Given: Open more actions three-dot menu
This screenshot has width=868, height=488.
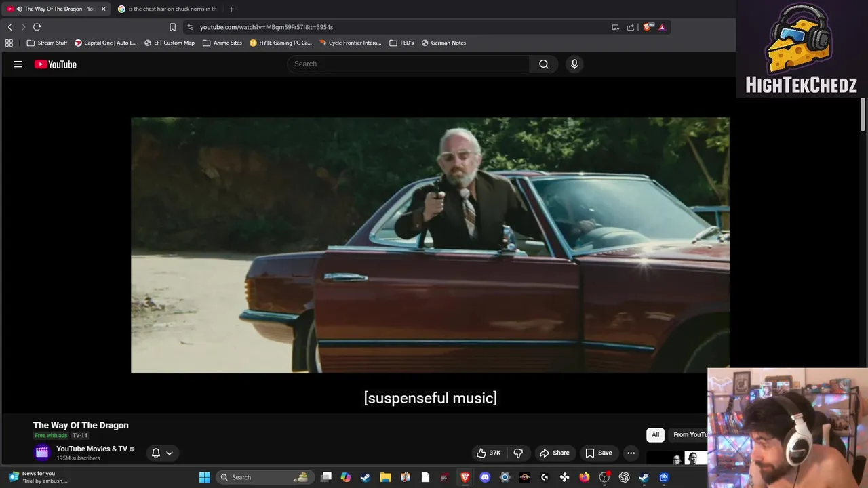Looking at the screenshot, I should pos(631,453).
